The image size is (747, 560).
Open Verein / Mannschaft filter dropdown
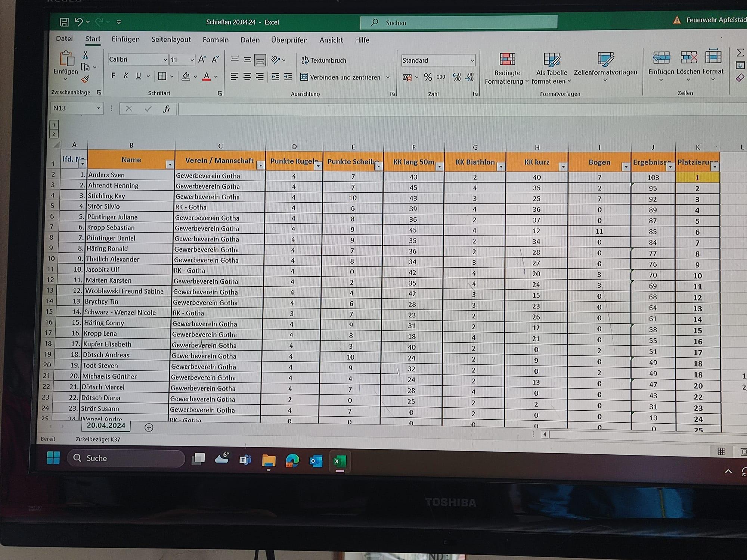261,165
